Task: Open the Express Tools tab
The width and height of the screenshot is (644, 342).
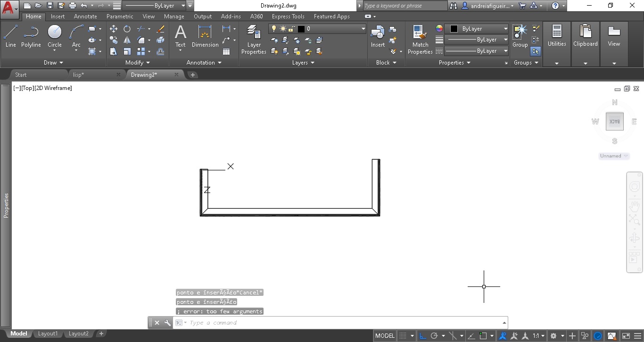Action: 288,16
